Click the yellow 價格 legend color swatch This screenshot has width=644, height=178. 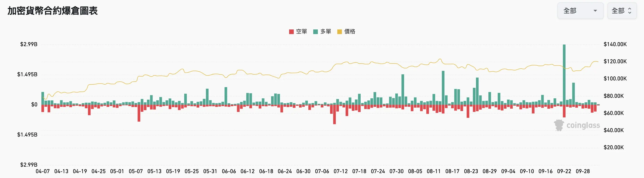tap(340, 32)
